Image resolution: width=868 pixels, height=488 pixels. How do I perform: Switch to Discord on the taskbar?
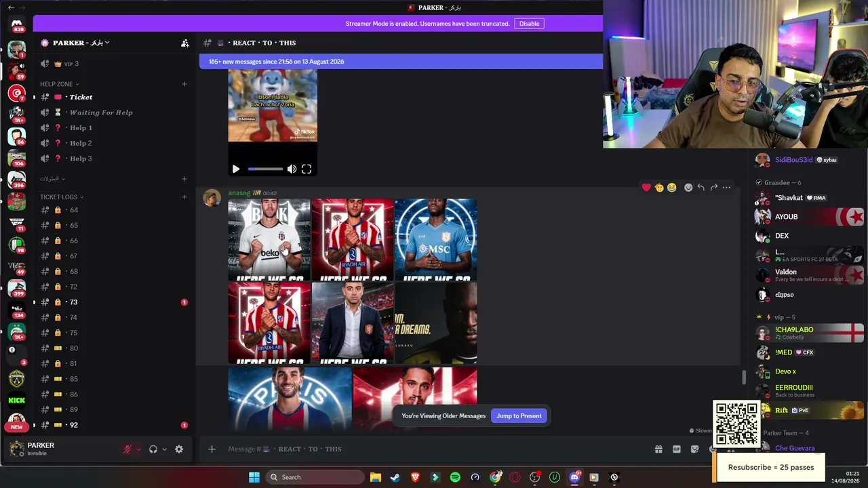tap(574, 477)
